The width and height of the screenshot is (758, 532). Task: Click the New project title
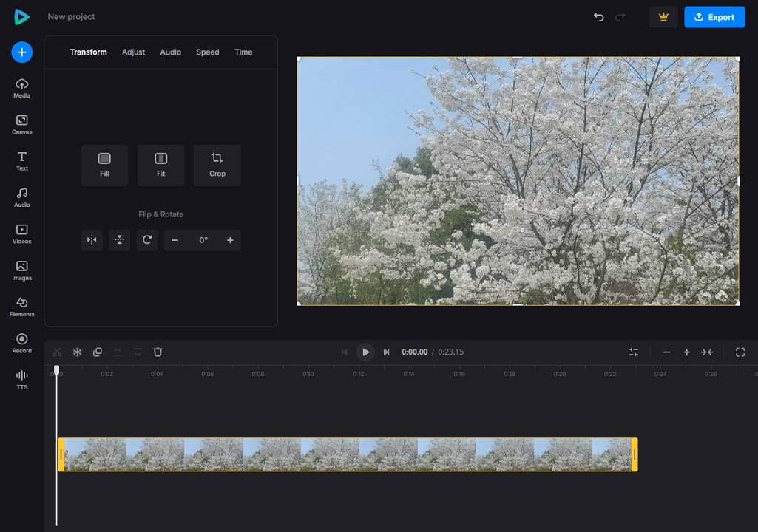point(71,17)
